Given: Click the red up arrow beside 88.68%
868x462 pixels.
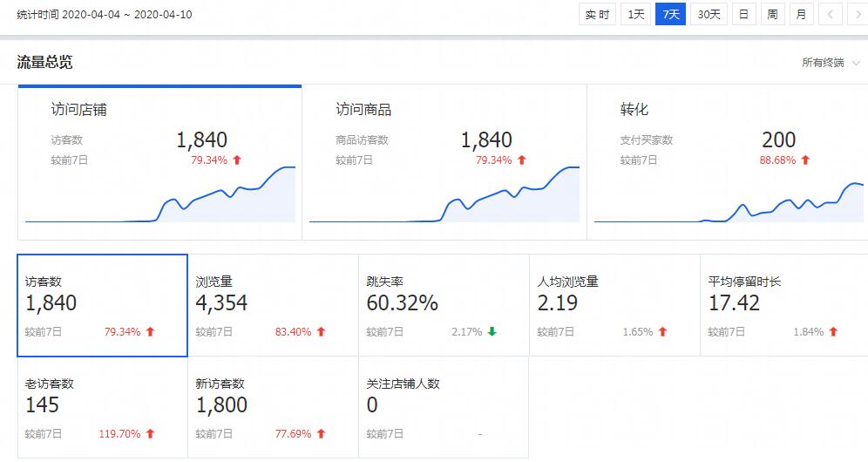Looking at the screenshot, I should tap(805, 160).
